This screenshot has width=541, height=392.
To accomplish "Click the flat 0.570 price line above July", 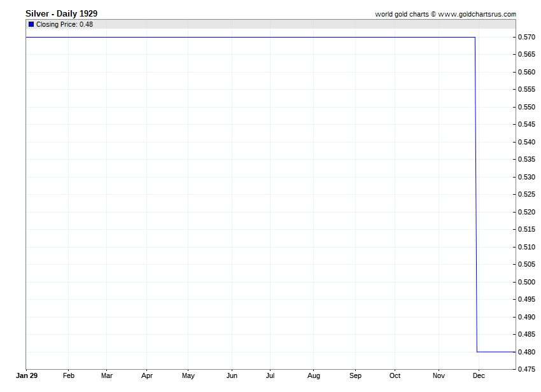I will point(270,37).
